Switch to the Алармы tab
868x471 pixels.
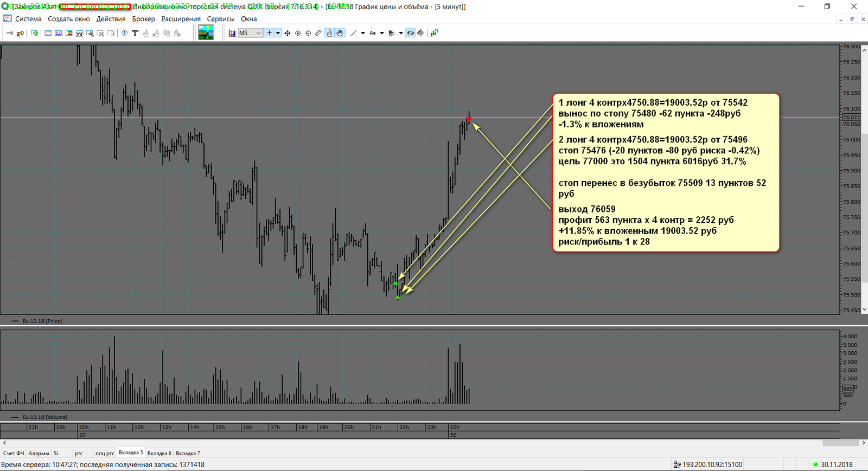click(x=39, y=453)
